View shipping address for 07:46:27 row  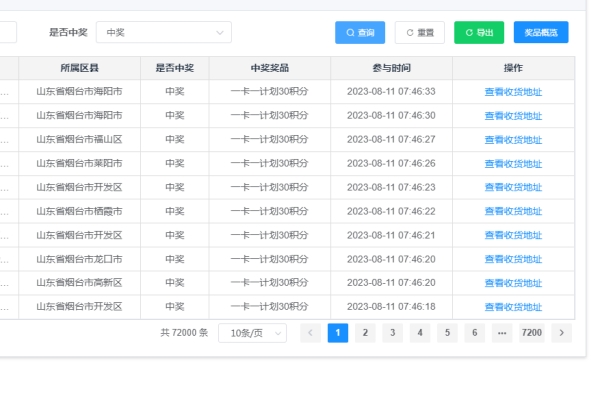[513, 140]
